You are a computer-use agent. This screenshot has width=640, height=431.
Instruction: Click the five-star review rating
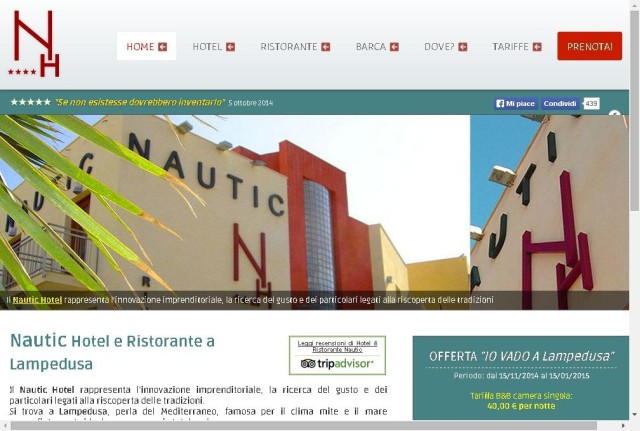31,102
